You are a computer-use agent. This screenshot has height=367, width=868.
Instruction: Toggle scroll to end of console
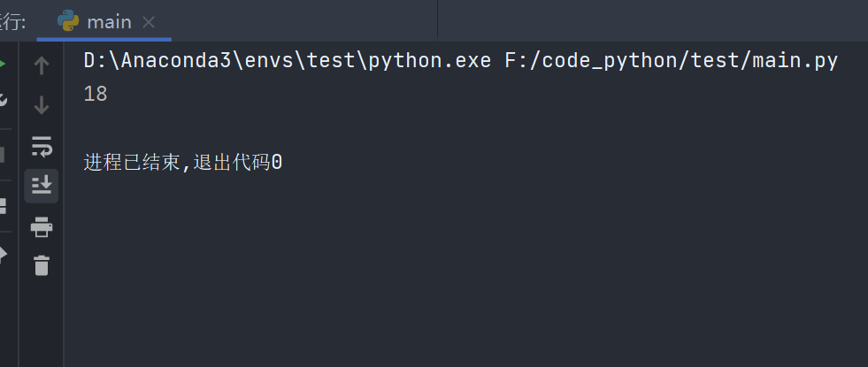point(42,186)
